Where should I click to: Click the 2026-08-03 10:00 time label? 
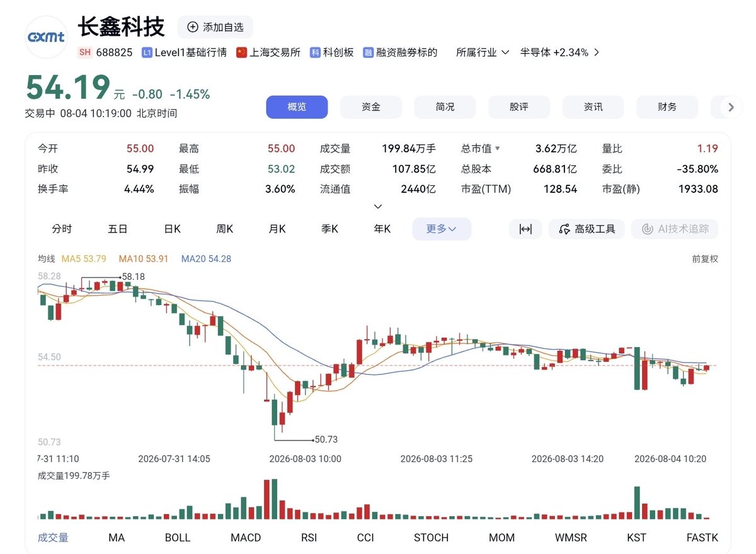[305, 459]
